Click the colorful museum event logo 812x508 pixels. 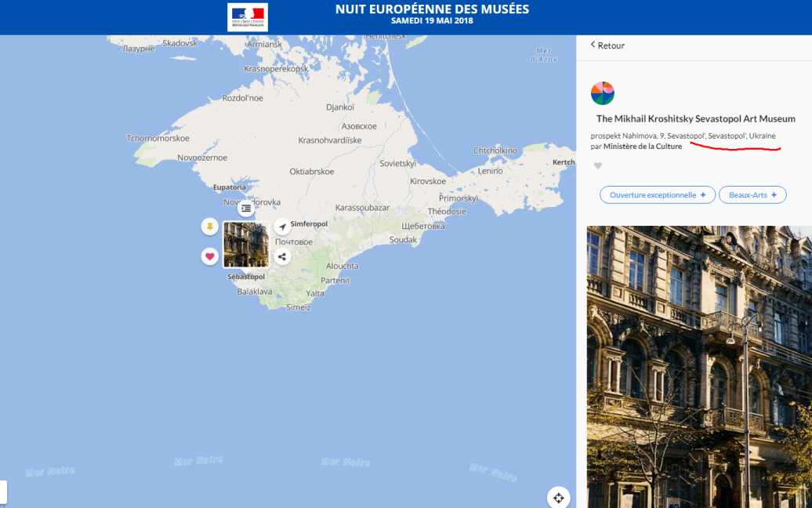tap(602, 93)
